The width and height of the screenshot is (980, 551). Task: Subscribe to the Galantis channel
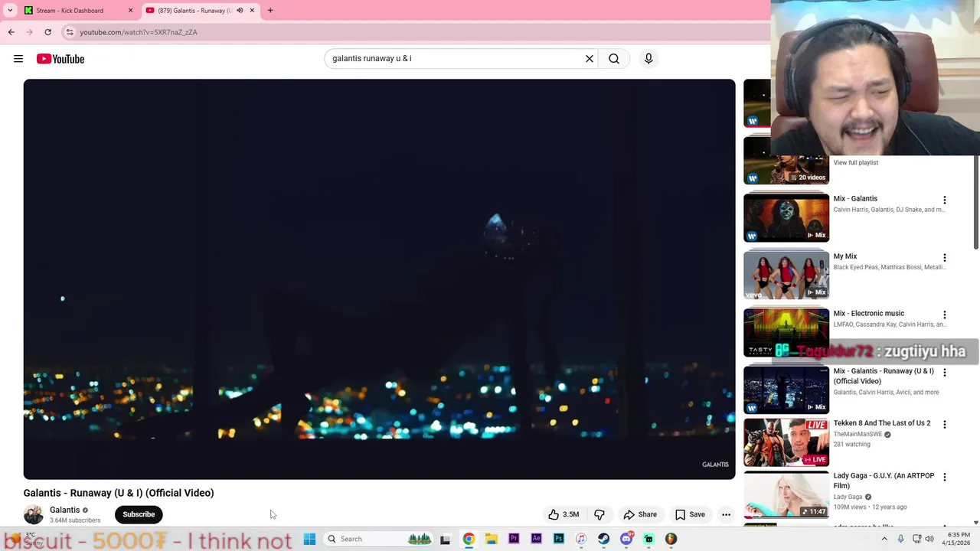tap(139, 514)
